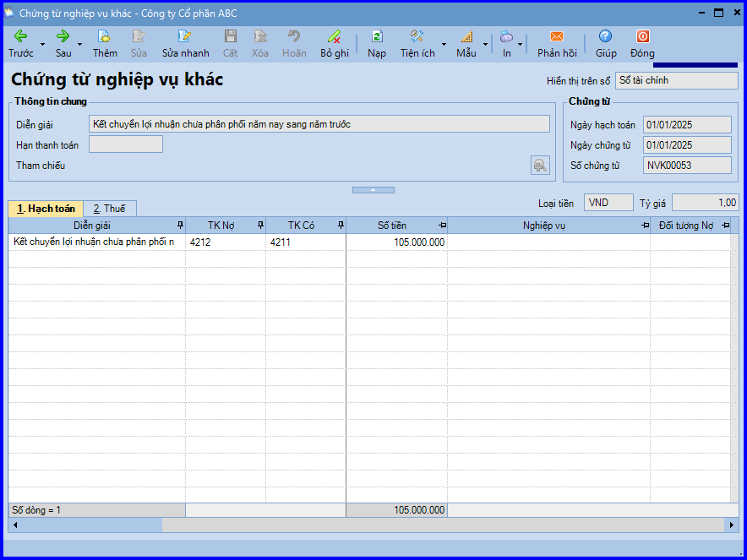The image size is (747, 560).
Task: Toggle pin on the TK Nợ column
Action: pyautogui.click(x=260, y=226)
